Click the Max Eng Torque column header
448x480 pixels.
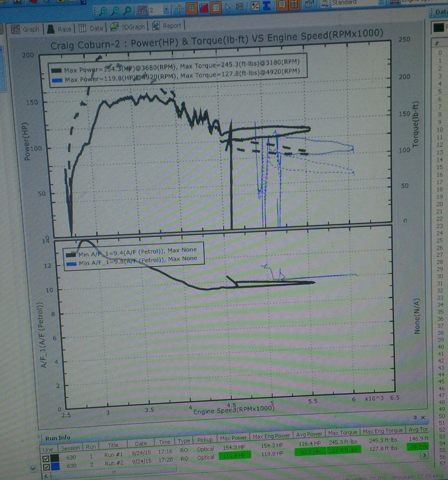pos(383,431)
